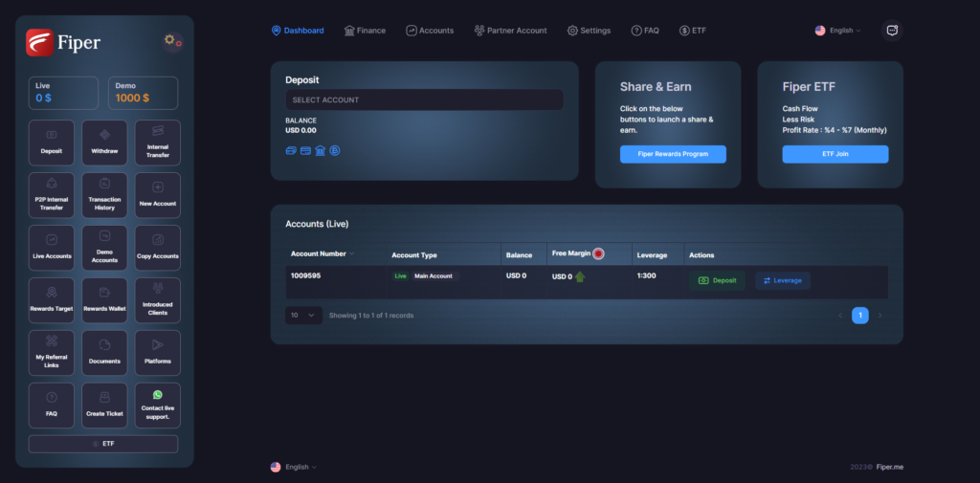Toggle the Live balance card
This screenshot has height=483, width=980.
tap(63, 93)
